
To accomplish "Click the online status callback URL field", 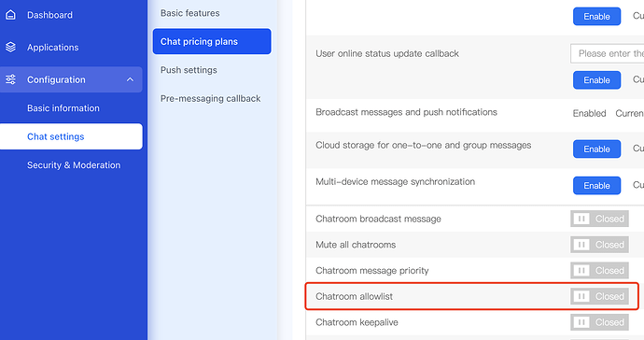I will (x=608, y=53).
